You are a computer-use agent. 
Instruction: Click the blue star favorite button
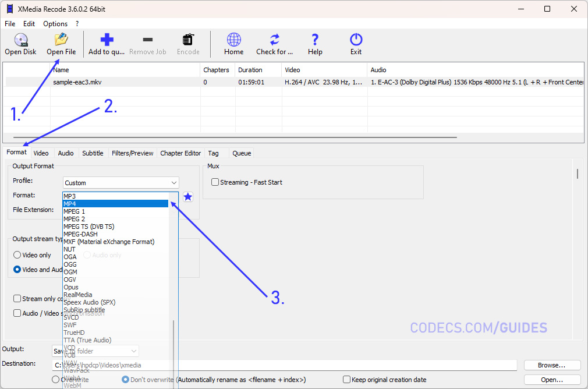tap(188, 197)
